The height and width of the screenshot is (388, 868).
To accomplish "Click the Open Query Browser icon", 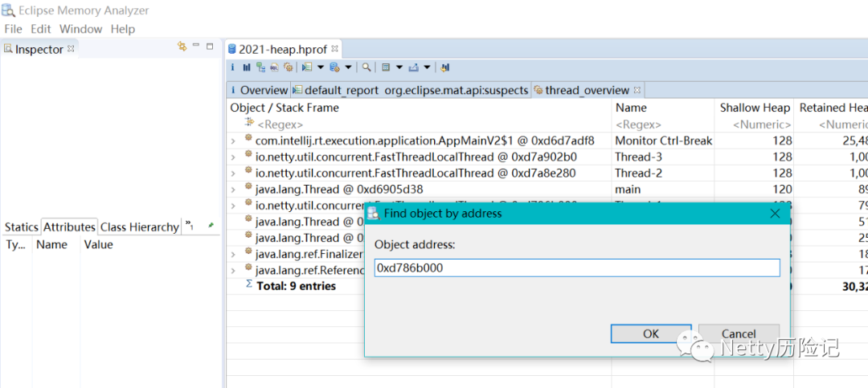I will click(334, 67).
